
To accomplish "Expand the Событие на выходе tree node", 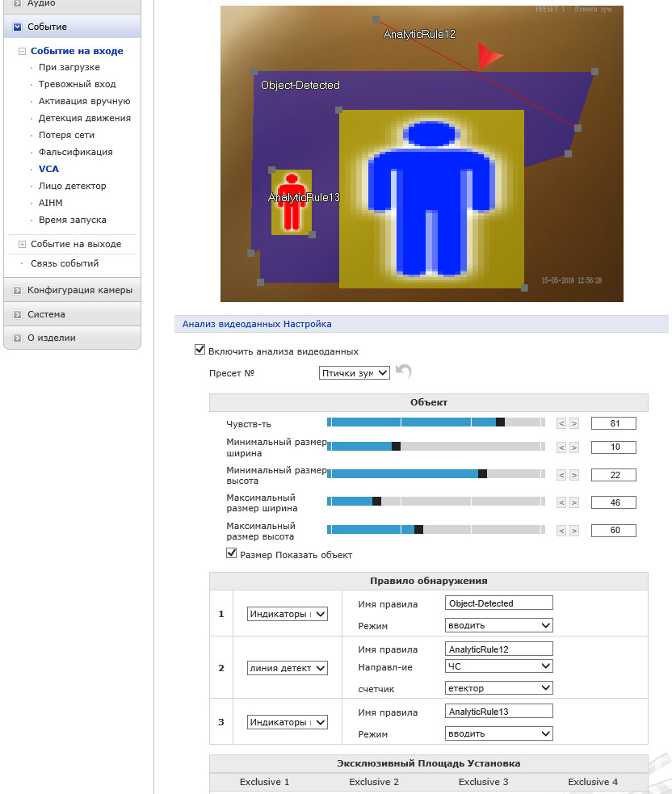I will tap(22, 244).
